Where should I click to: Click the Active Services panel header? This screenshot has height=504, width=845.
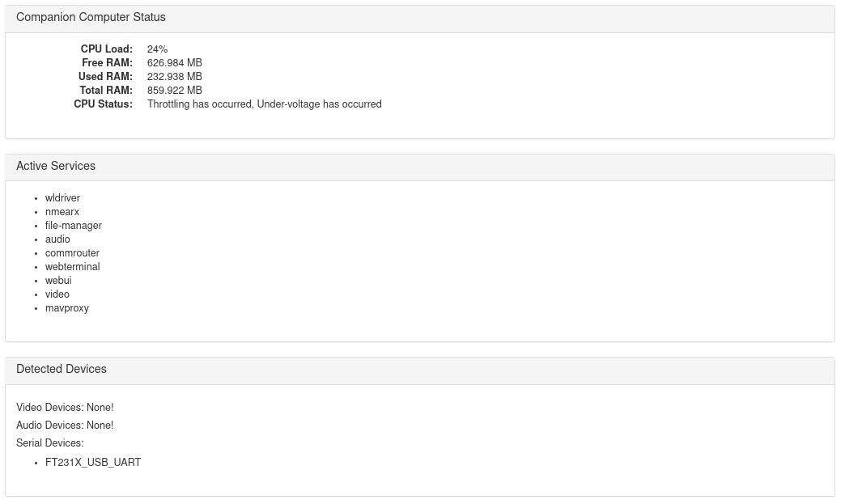[x=420, y=167]
